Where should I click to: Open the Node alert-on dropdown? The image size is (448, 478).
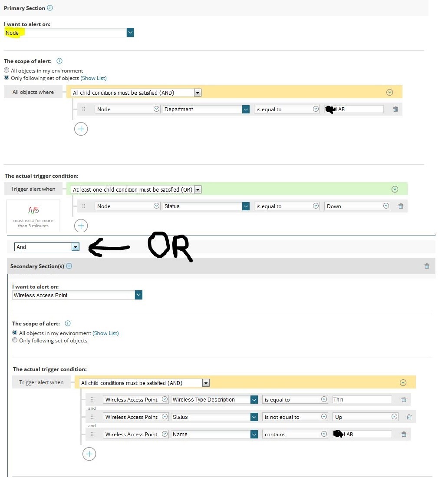(x=130, y=33)
